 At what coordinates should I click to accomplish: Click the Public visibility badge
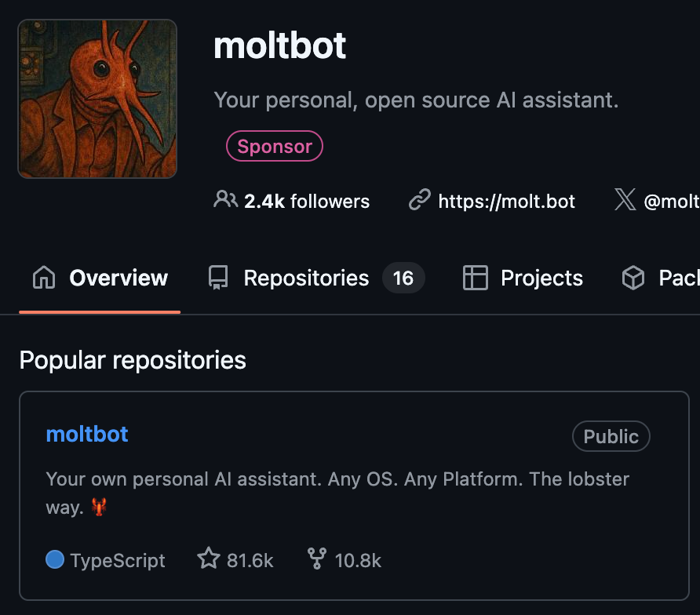(611, 437)
